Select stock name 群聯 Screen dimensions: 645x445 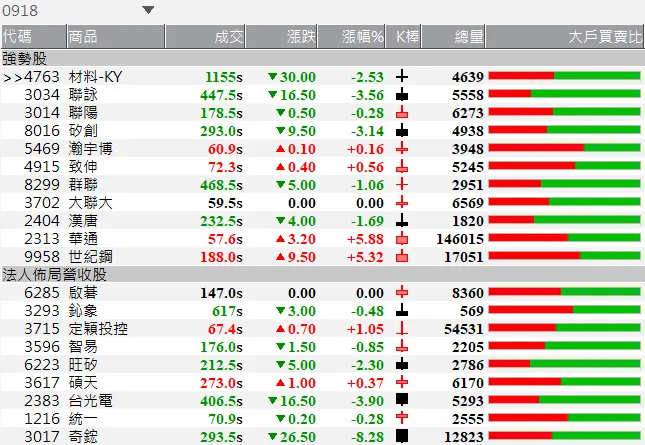[x=84, y=185]
